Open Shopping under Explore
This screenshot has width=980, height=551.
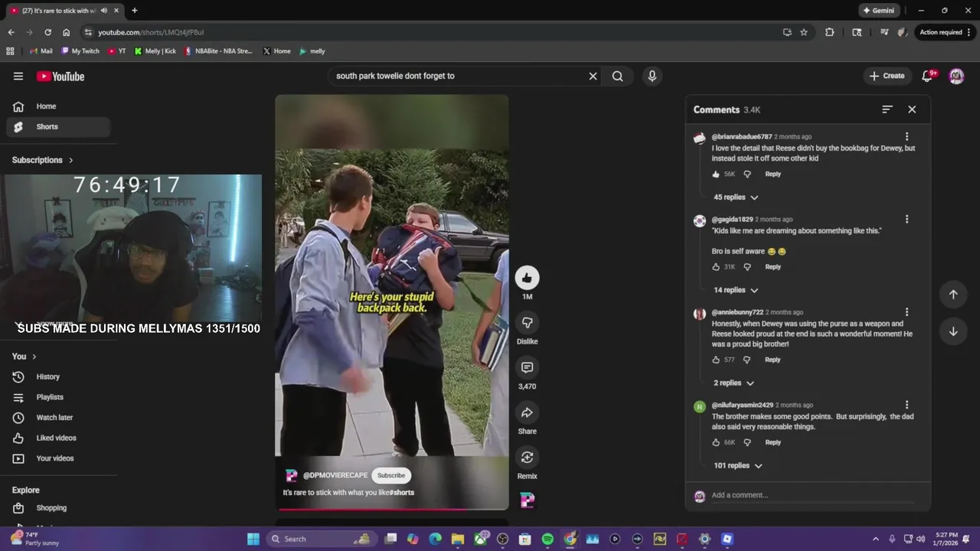click(x=58, y=508)
